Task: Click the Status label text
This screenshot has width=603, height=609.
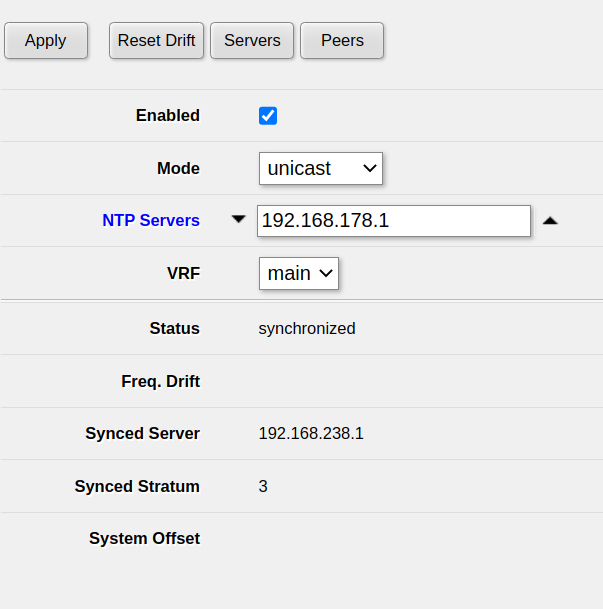Action: pyautogui.click(x=175, y=329)
